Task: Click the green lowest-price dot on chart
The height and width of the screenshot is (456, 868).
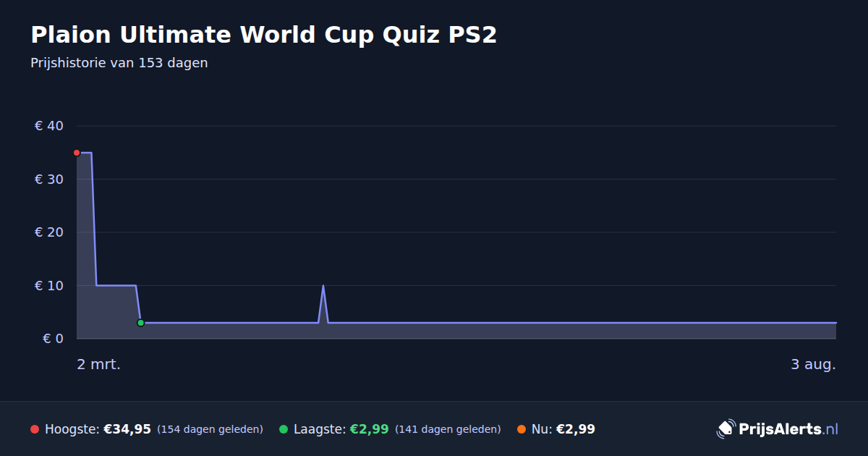Action: point(140,323)
